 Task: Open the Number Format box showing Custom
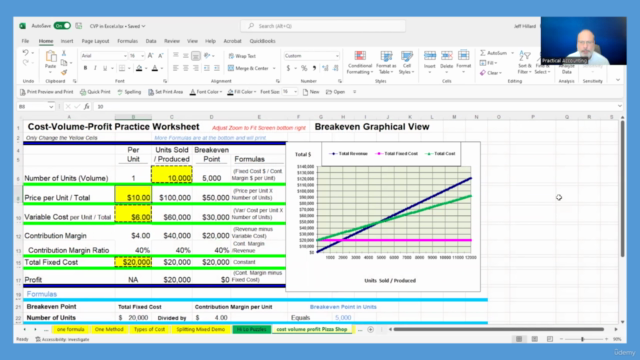[x=311, y=56]
